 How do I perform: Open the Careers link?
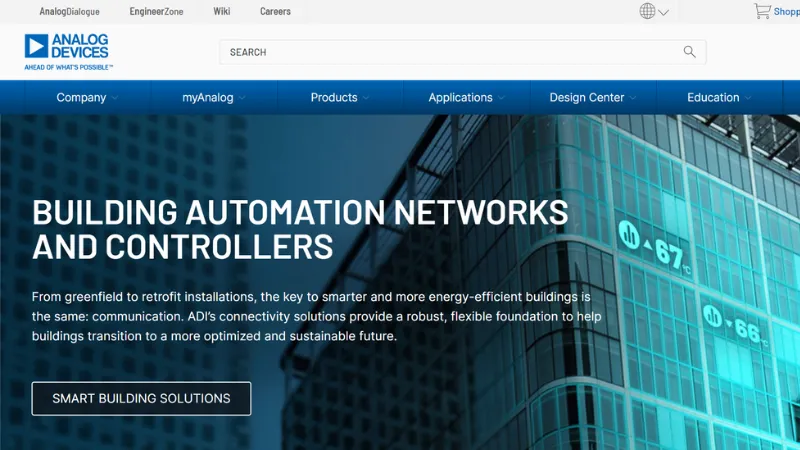(275, 12)
